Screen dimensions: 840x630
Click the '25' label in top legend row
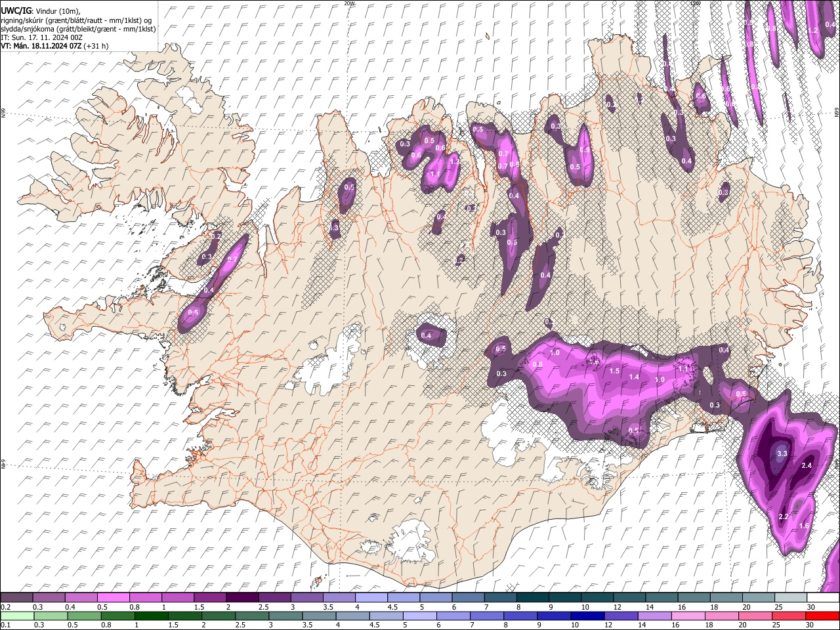click(x=778, y=607)
